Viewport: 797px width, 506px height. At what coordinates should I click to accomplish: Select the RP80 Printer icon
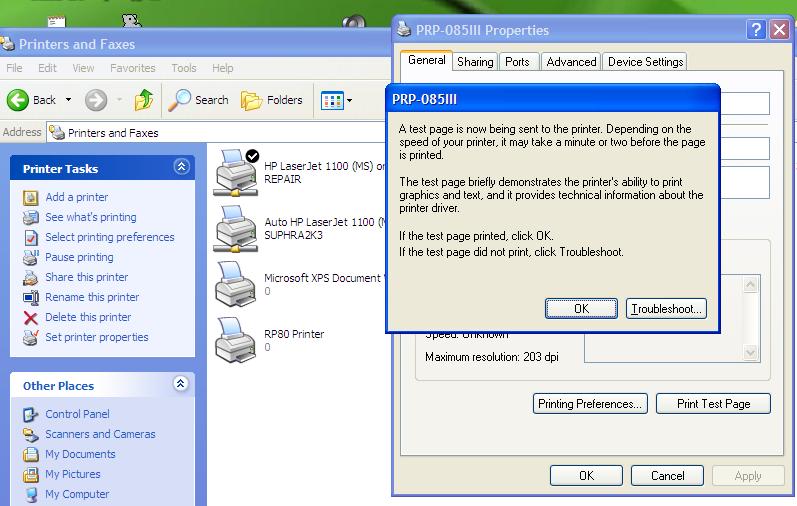[235, 340]
